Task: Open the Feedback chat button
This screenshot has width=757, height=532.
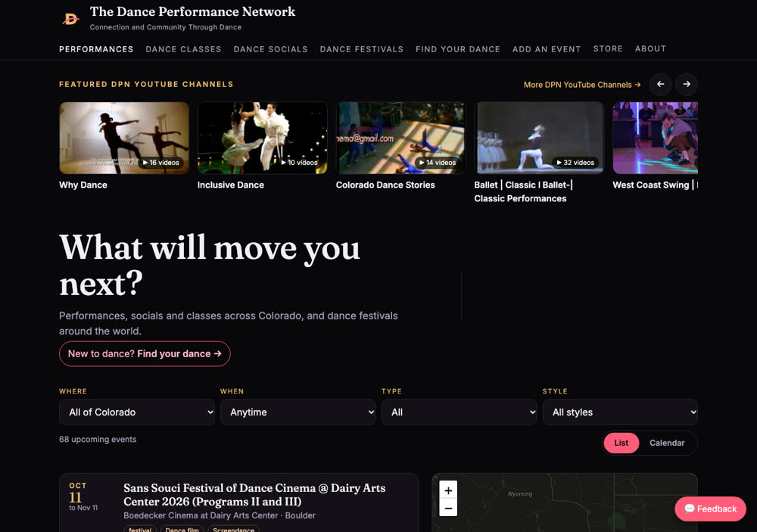Action: pos(710,509)
